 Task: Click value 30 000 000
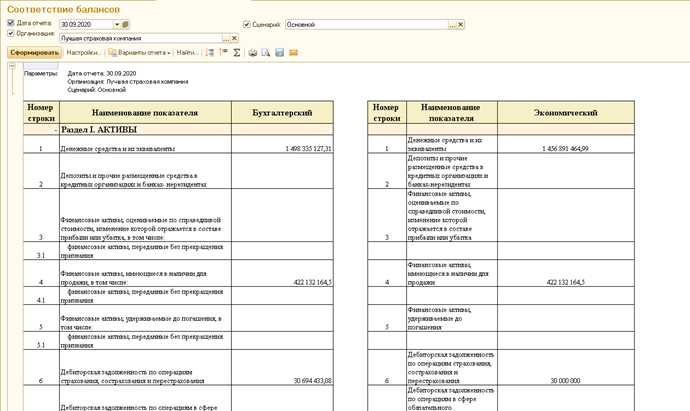[565, 381]
